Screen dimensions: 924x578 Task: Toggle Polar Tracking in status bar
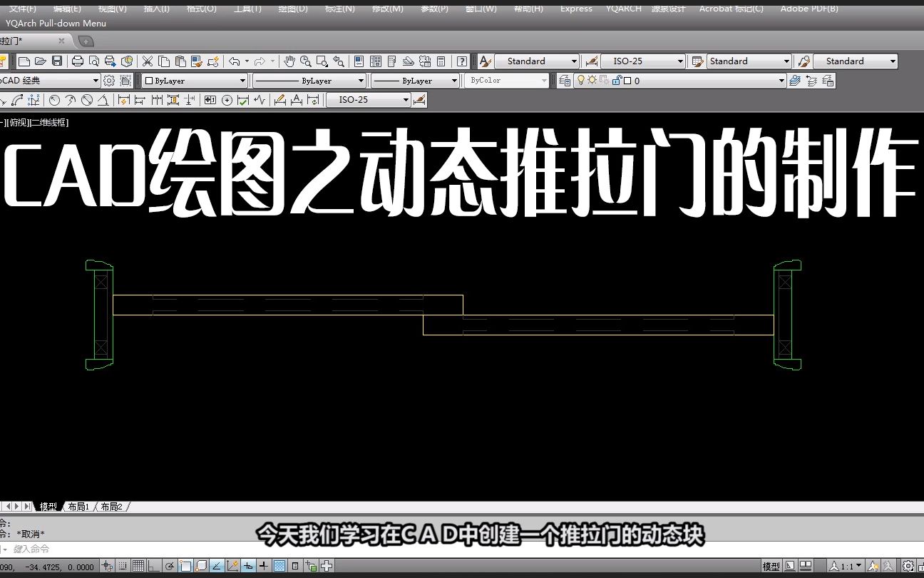click(170, 567)
